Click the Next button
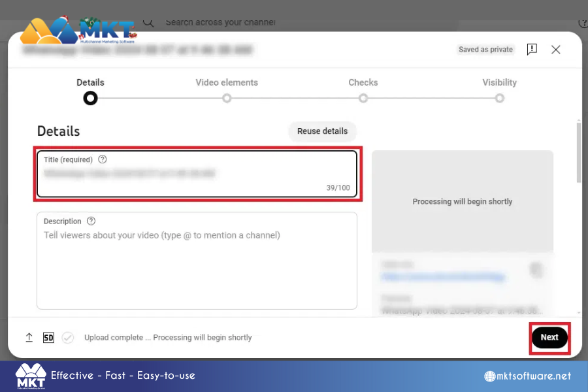This screenshot has height=392, width=588. pos(549,337)
